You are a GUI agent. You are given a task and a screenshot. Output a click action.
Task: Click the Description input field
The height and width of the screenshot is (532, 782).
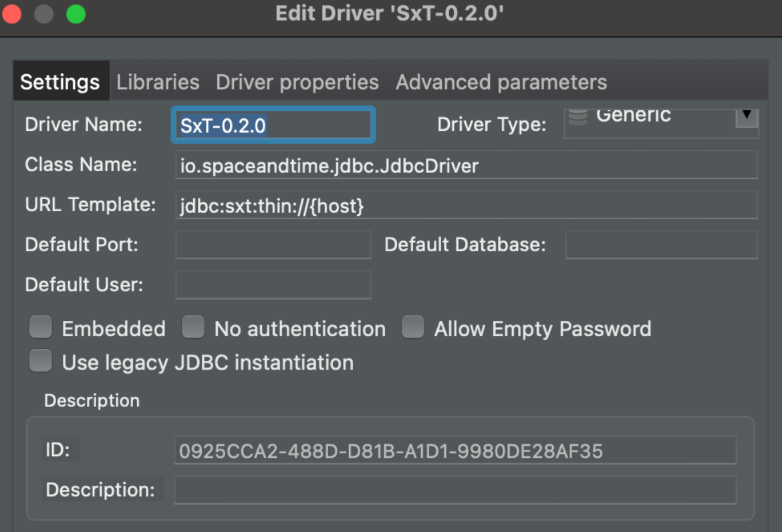pos(455,490)
